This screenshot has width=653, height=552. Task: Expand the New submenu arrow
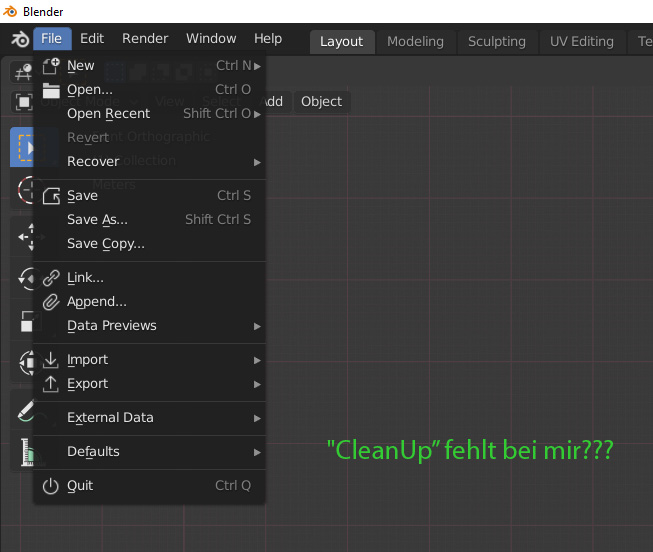click(x=257, y=66)
